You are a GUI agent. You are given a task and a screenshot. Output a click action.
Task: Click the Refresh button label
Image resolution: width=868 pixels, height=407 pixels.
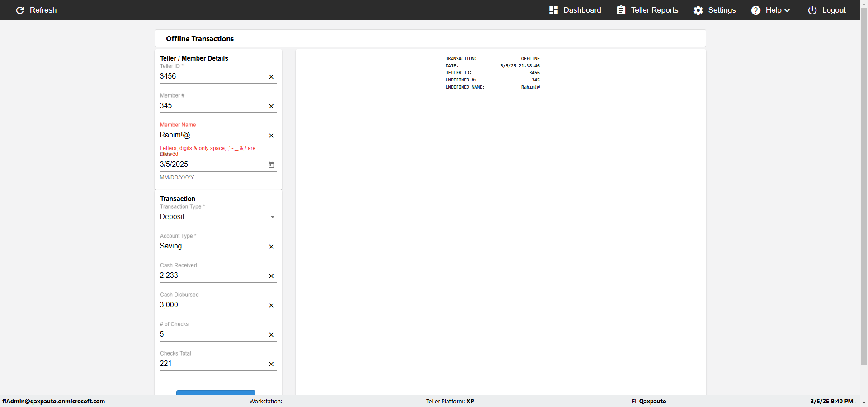(x=43, y=10)
